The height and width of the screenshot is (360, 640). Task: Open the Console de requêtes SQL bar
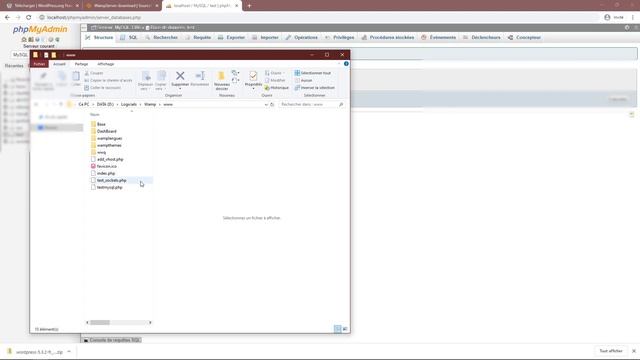click(112, 340)
